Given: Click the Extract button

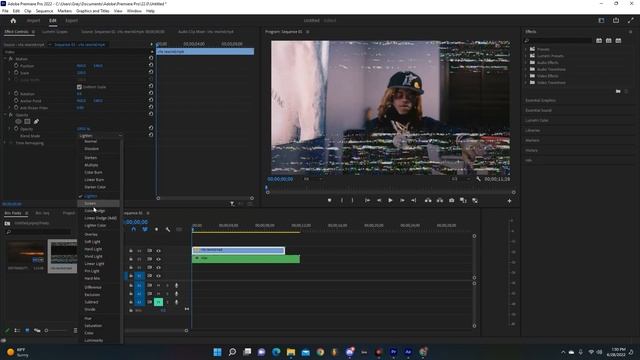Looking at the screenshot, I should [x=440, y=200].
